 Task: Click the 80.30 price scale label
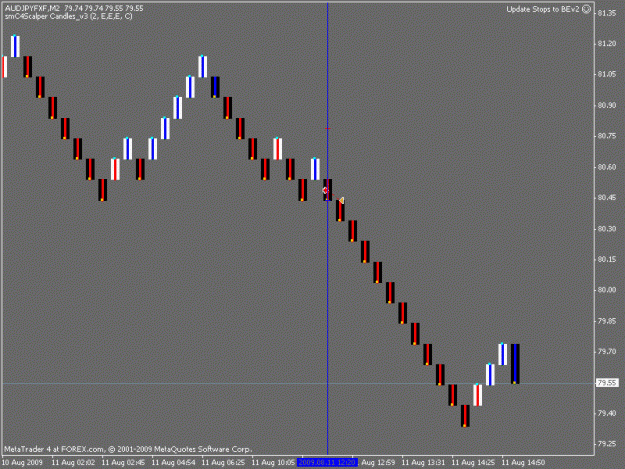[x=607, y=229]
